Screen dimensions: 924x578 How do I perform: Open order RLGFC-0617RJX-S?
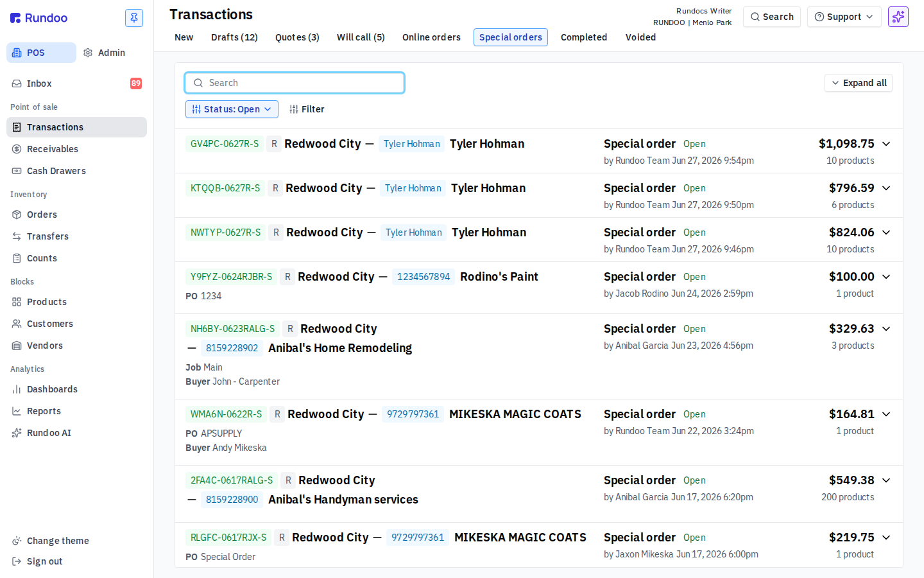point(228,538)
